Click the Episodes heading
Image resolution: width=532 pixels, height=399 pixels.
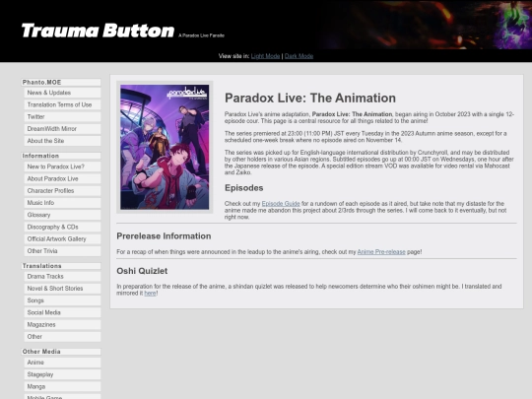(244, 188)
